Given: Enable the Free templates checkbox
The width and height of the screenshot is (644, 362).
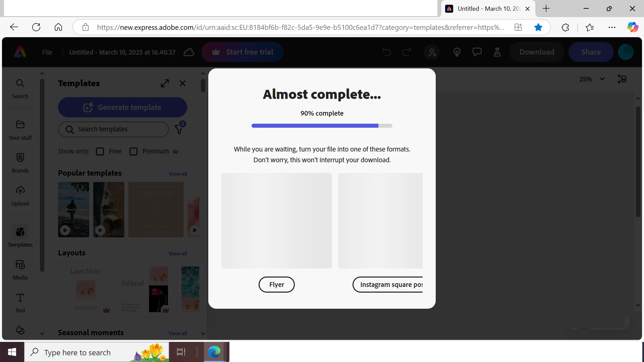Looking at the screenshot, I should [x=100, y=152].
